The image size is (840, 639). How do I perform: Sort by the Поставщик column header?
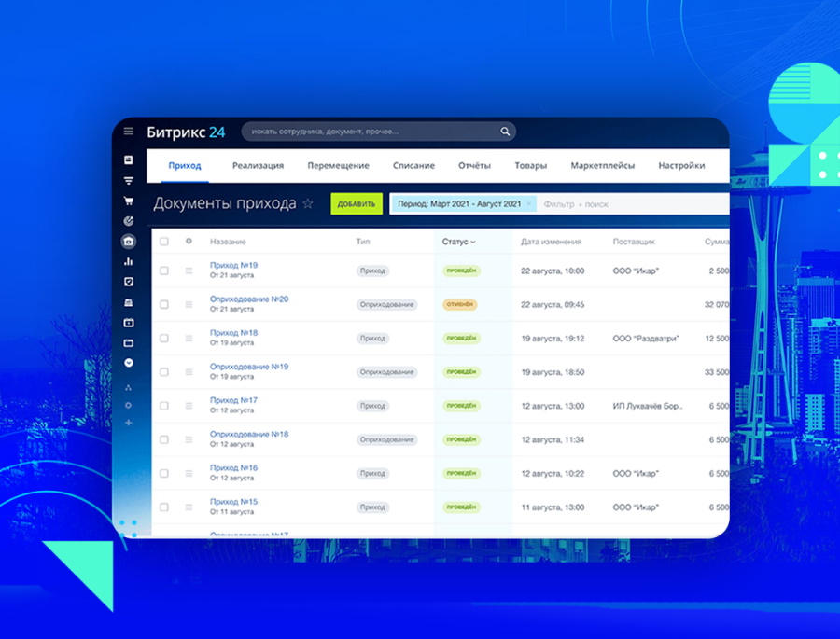coord(634,242)
